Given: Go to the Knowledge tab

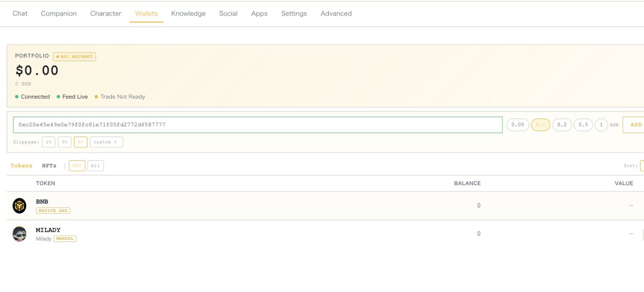Looking at the screenshot, I should (x=188, y=13).
